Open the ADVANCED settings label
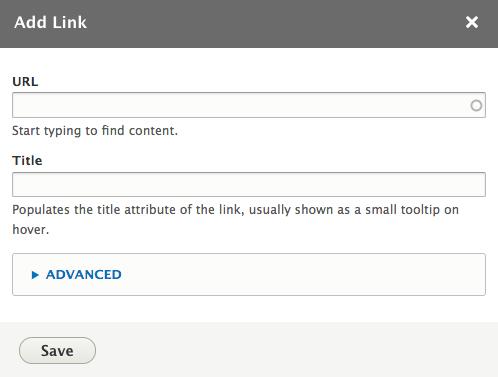Viewport: 498px width, 377px height. click(84, 275)
